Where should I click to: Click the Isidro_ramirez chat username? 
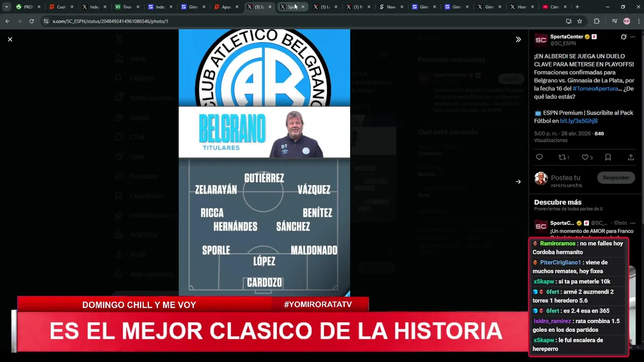coord(552,321)
